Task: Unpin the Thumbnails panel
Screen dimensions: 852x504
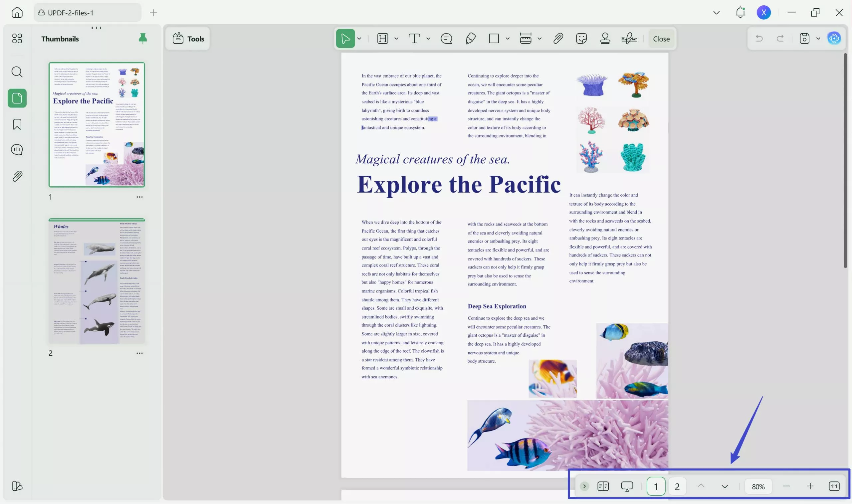Action: (143, 39)
